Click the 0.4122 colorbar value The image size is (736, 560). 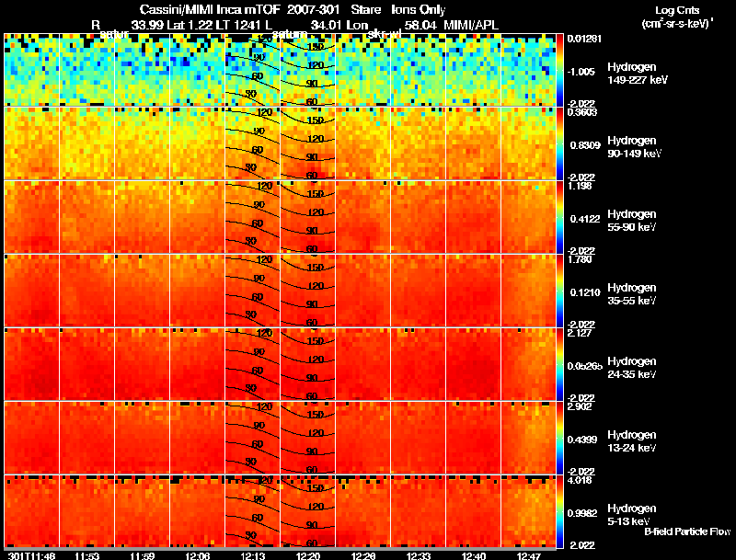tap(585, 219)
